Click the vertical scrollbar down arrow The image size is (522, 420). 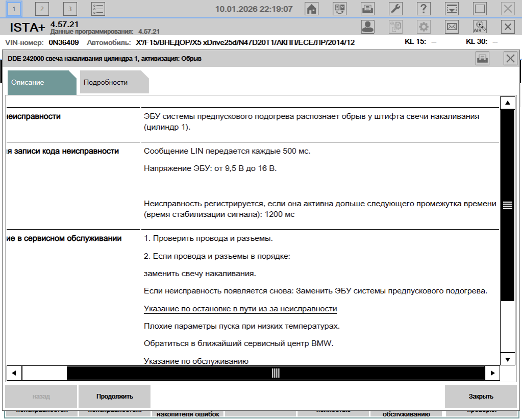507,359
